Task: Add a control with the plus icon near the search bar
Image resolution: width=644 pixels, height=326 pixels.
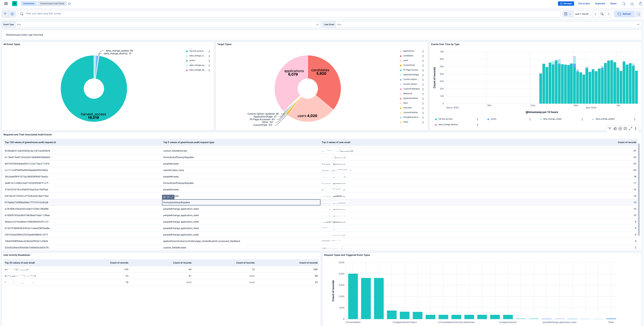Action: (12, 14)
